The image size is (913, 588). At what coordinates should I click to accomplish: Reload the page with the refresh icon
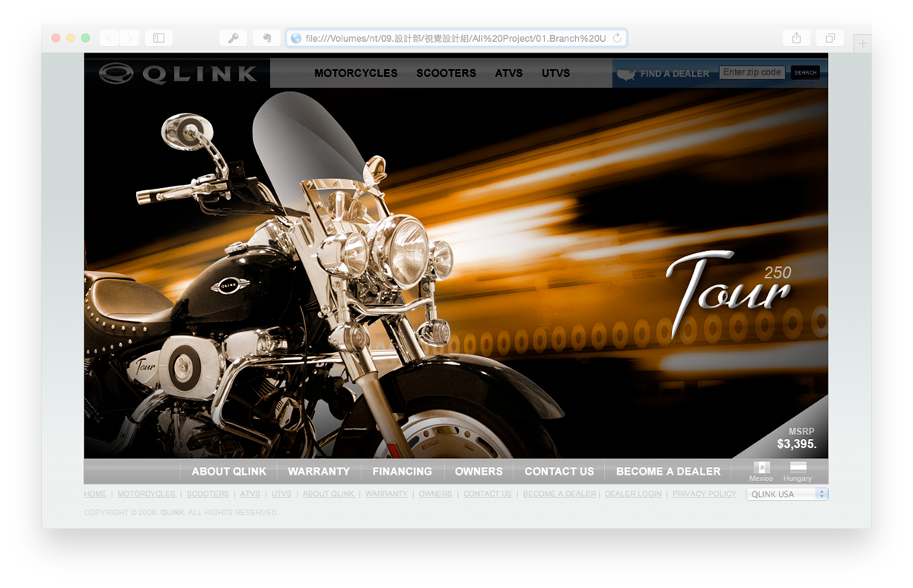point(617,38)
